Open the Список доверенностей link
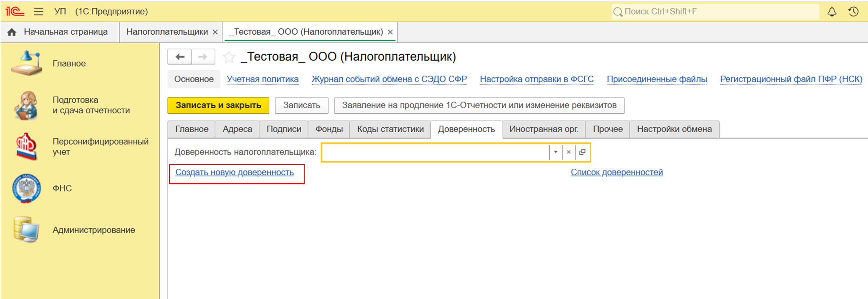 click(616, 172)
